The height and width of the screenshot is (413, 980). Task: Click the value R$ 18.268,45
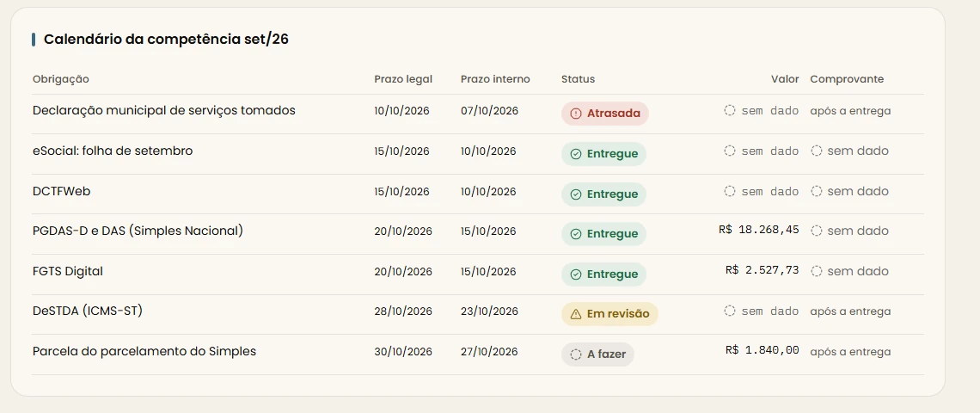tap(759, 230)
